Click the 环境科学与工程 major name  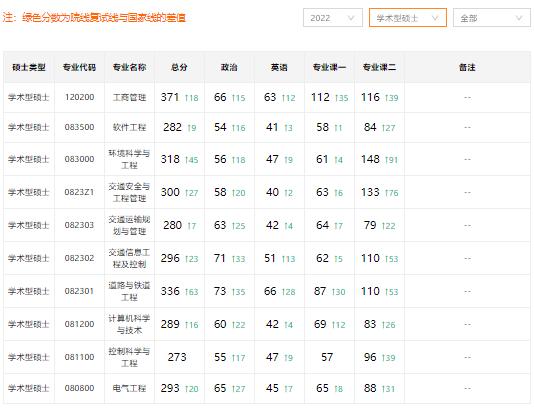[x=129, y=159]
